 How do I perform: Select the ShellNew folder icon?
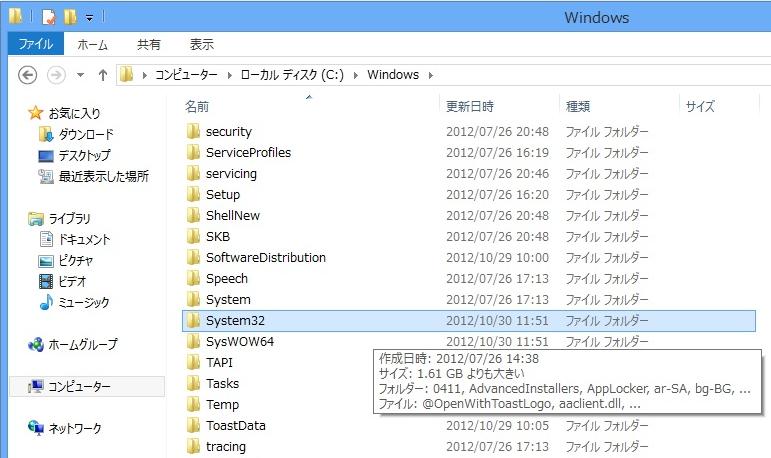click(193, 215)
